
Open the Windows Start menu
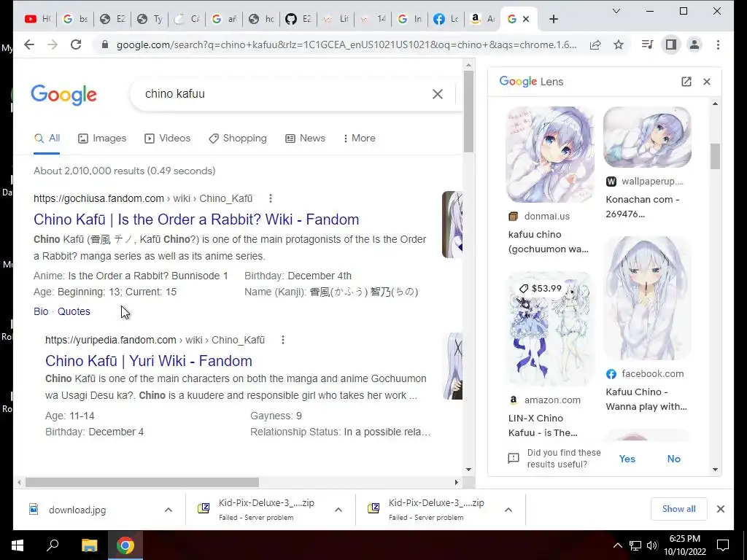point(18,545)
